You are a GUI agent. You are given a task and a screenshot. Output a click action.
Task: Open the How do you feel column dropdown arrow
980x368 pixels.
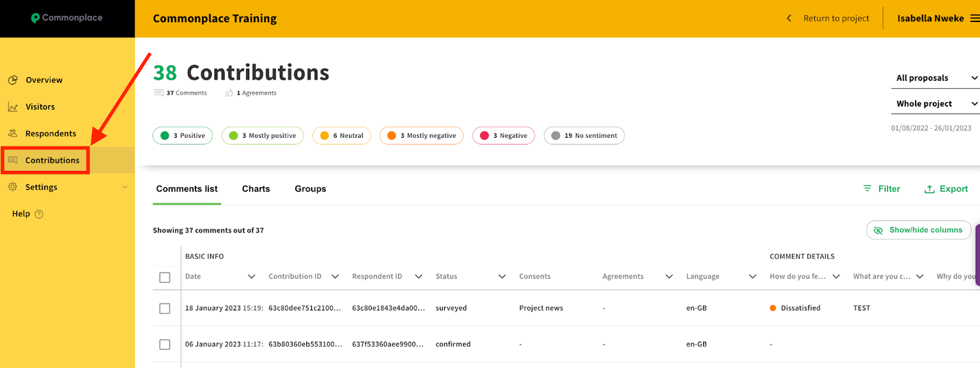click(836, 277)
